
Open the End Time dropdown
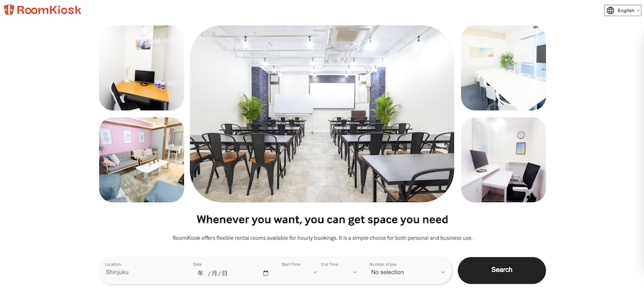point(339,272)
